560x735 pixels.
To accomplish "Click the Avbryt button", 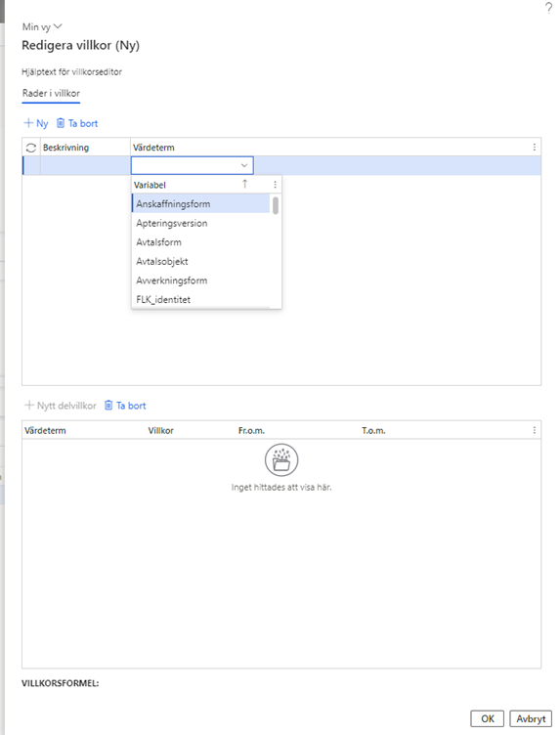I will (531, 718).
